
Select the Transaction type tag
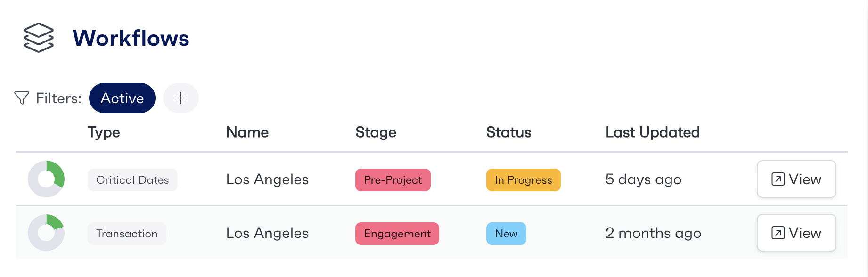[x=127, y=234]
